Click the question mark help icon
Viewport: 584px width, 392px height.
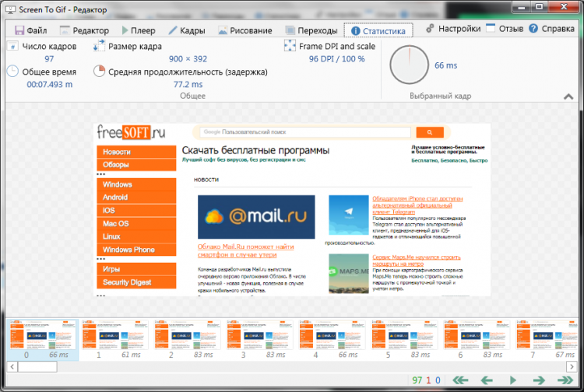(533, 28)
